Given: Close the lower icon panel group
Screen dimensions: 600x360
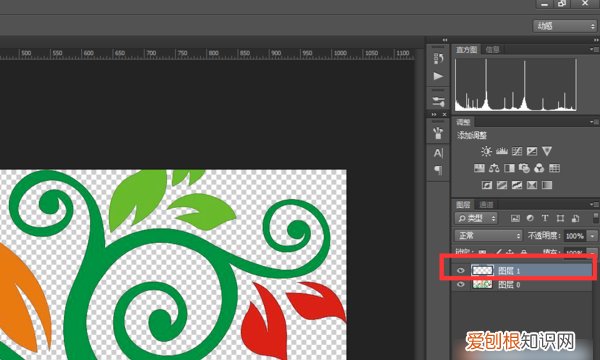Looking at the screenshot, I should click(444, 114).
